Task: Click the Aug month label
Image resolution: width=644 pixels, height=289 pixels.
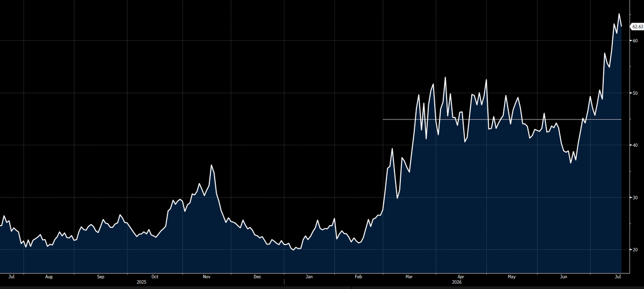Action: tap(49, 277)
